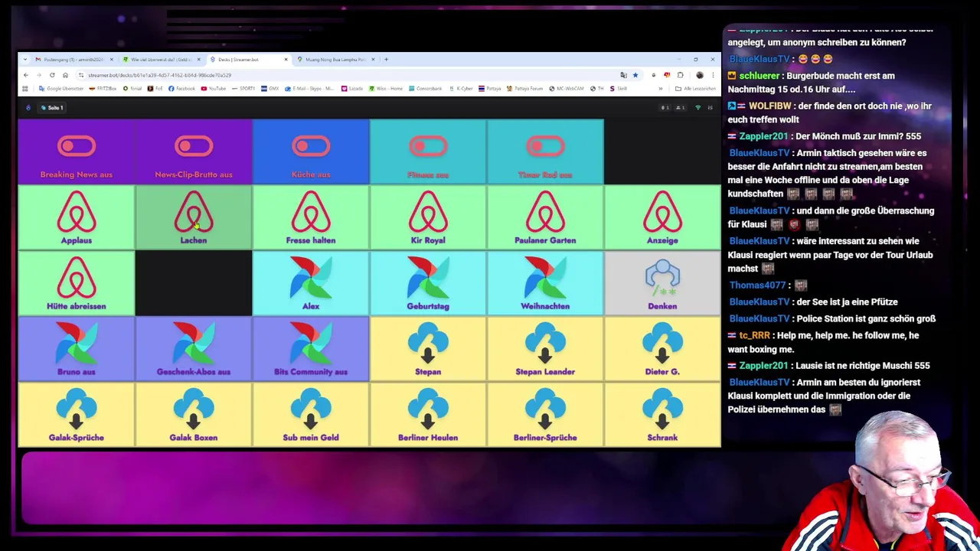Click the Berliner-Sprüche button
The height and width of the screenshot is (551, 980).
[x=545, y=416]
